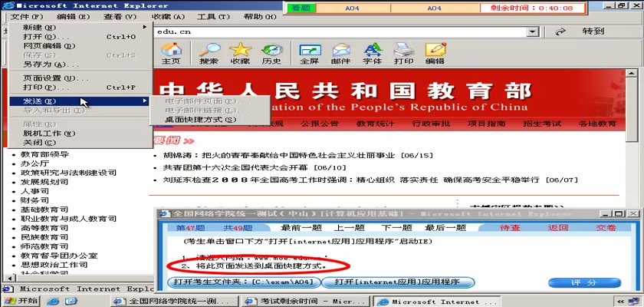The image size is (644, 307).
Task: Click the 人事司 sidebar link
Action: click(35, 191)
